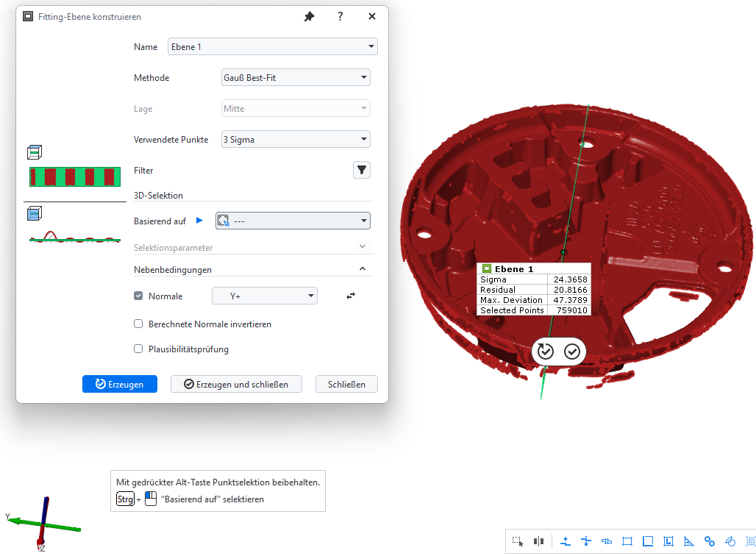
Task: Swap normal direction with arrows icon
Action: pyautogui.click(x=351, y=296)
